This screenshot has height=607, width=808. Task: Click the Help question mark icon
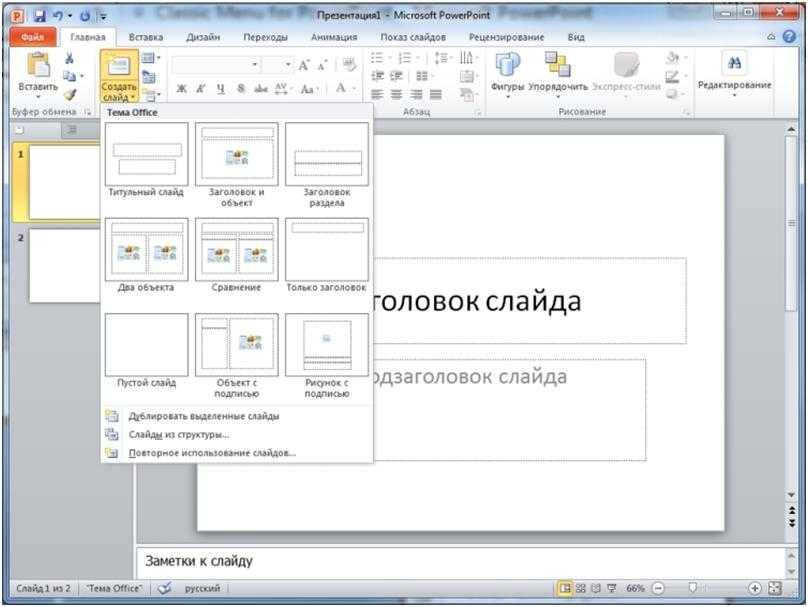pyautogui.click(x=789, y=37)
